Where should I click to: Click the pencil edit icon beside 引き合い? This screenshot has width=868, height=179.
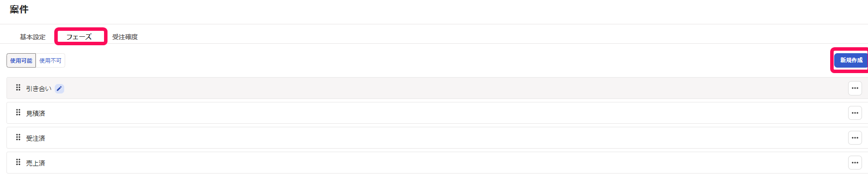59,89
